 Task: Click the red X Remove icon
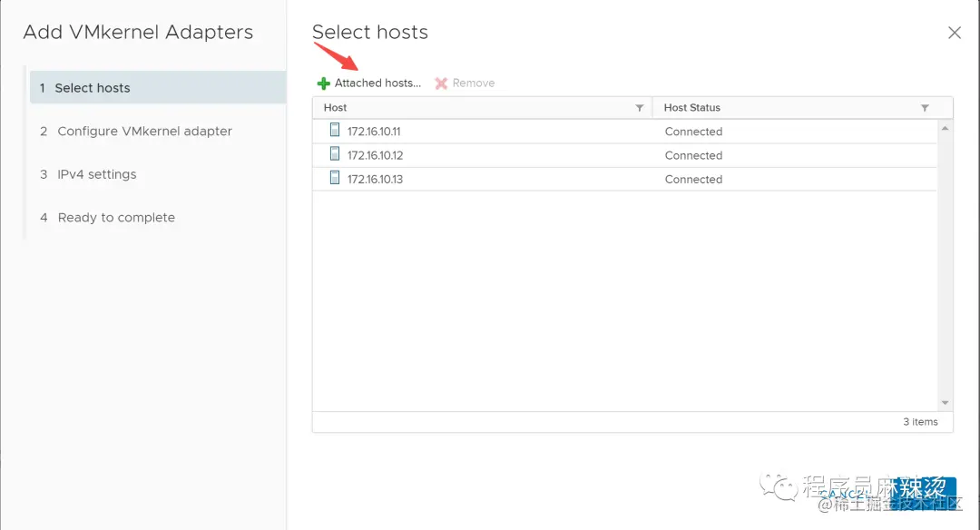[x=441, y=83]
